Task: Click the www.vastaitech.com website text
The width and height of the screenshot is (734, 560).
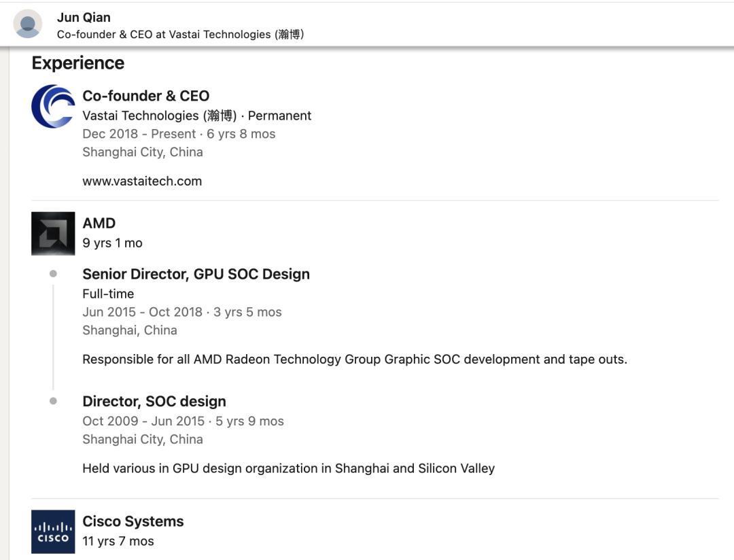Action: tap(142, 181)
